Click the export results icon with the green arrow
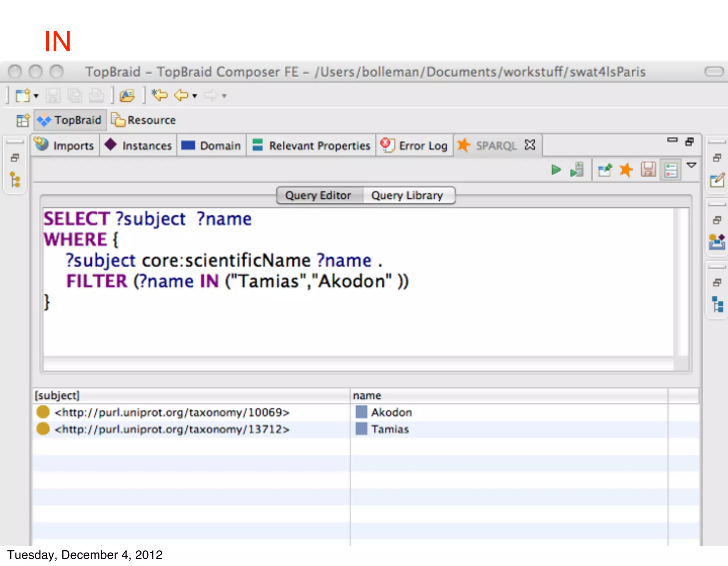This screenshot has height=566, width=728. 605,170
